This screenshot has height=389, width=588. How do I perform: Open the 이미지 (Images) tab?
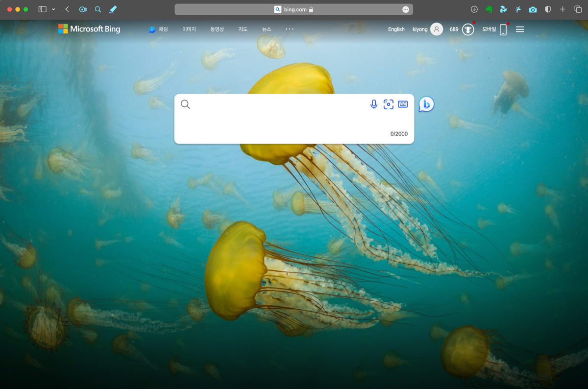[189, 29]
